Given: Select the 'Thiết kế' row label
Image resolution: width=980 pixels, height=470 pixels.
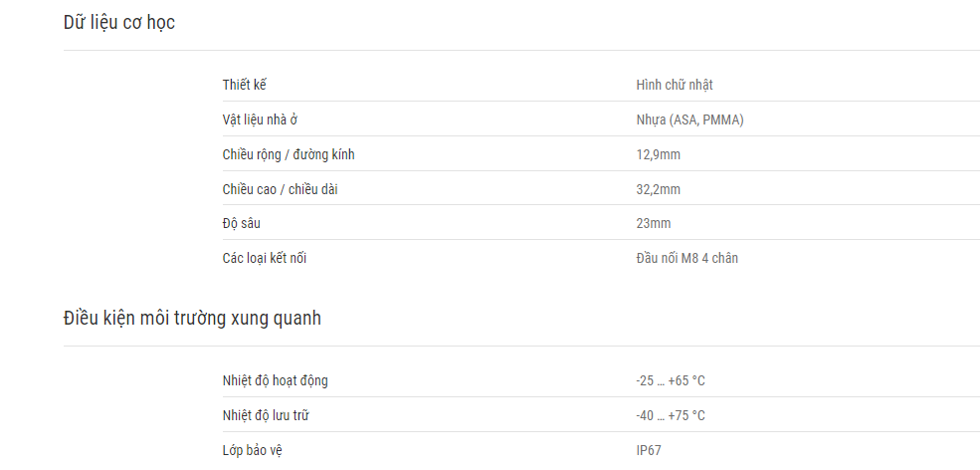Looking at the screenshot, I should point(245,85).
